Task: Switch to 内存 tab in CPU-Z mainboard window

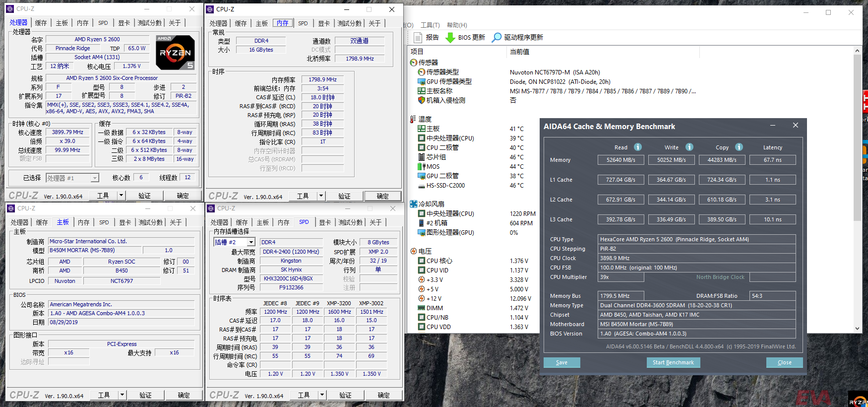Action: tap(84, 222)
